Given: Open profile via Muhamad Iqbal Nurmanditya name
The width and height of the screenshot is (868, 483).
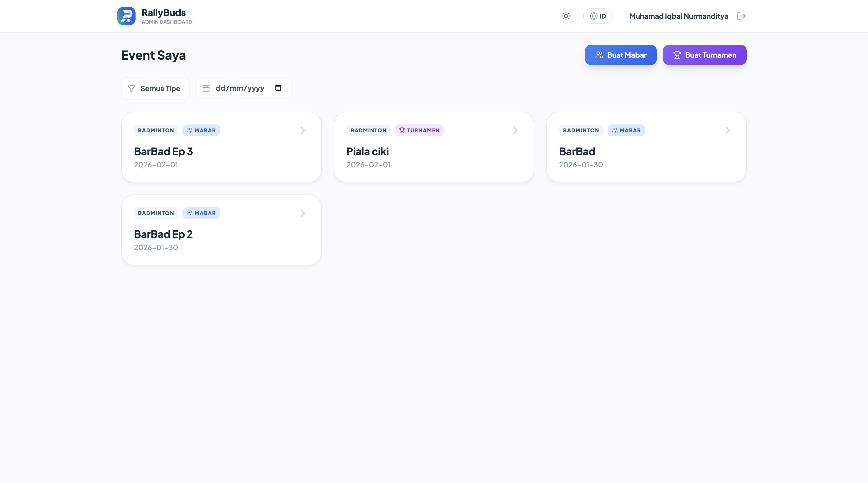Looking at the screenshot, I should click(679, 16).
